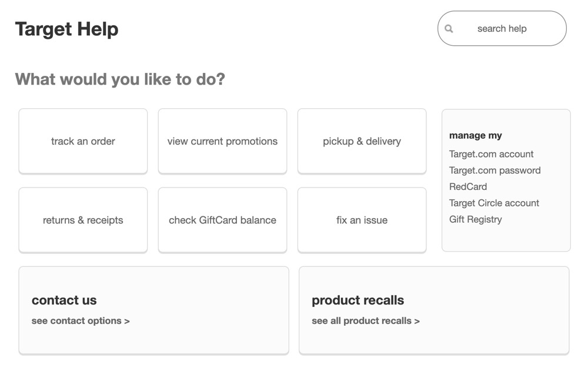Viewport: 588px width, 388px height.
Task: Open Target.com account management link
Action: point(491,154)
